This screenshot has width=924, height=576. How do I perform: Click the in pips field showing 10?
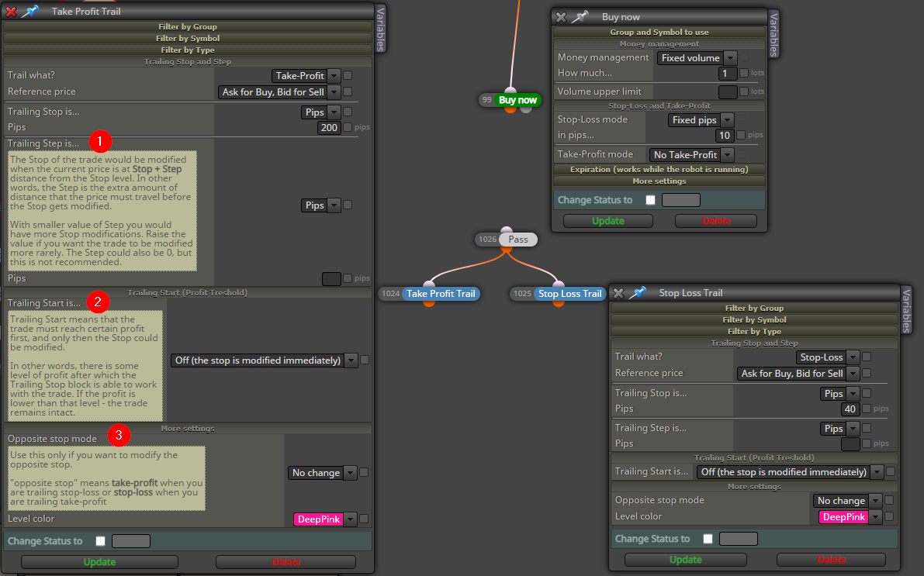tap(725, 136)
